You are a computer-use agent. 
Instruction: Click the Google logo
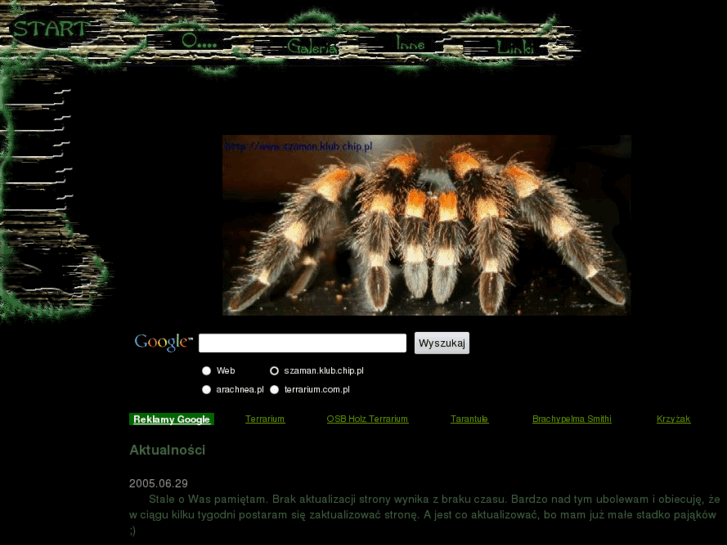[163, 343]
